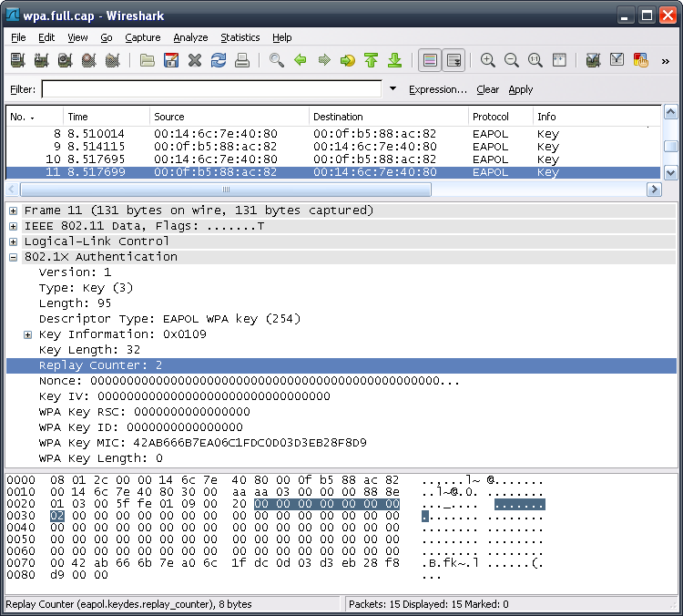Expand Logical-Link Control node
The width and height of the screenshot is (683, 616).
click(x=14, y=241)
